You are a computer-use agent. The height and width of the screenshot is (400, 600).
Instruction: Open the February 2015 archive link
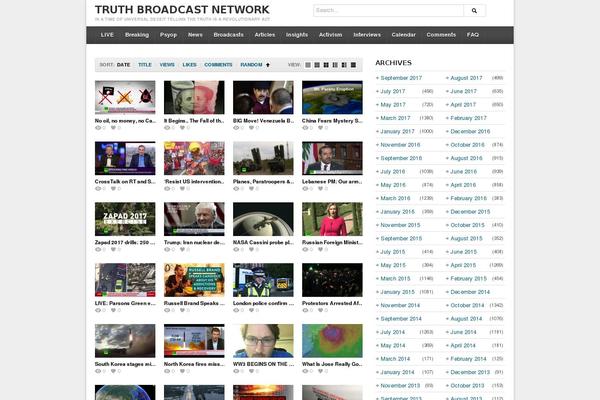coord(468,279)
